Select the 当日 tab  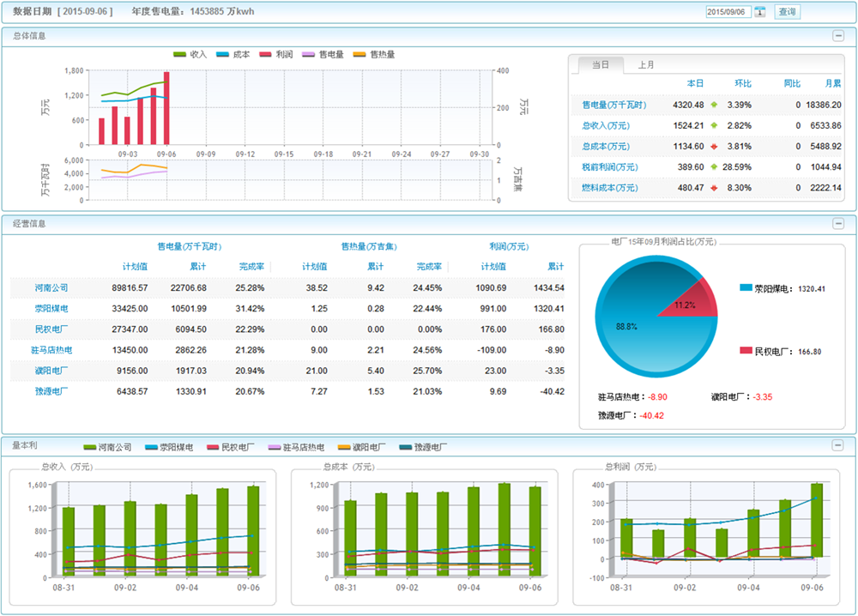tap(600, 65)
